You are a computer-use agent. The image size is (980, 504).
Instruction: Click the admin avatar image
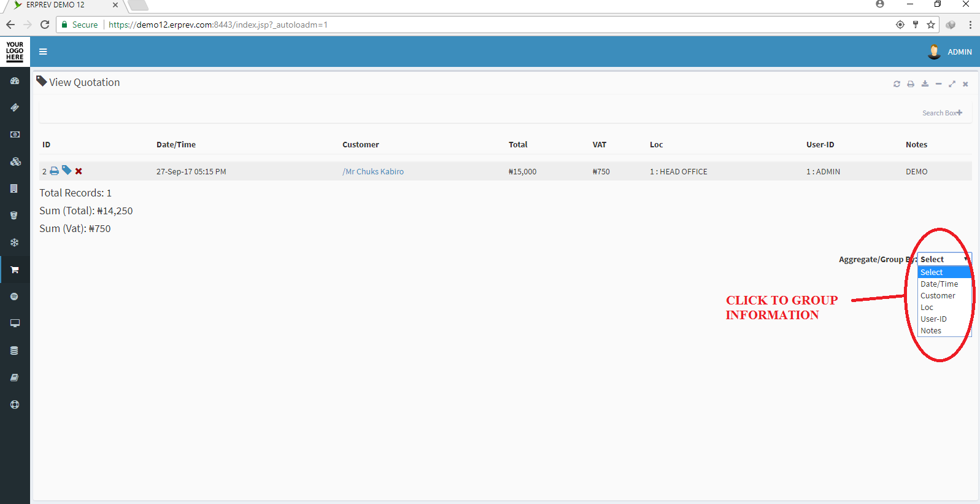[934, 52]
